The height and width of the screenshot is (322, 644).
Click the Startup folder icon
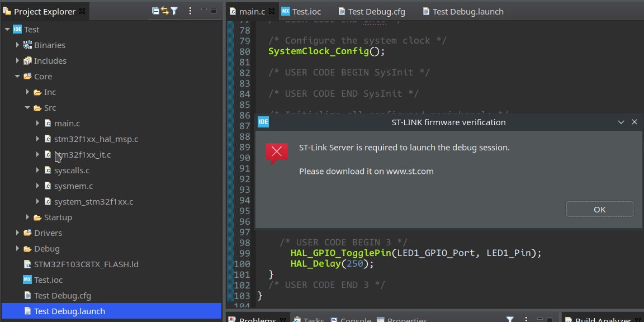(37, 217)
